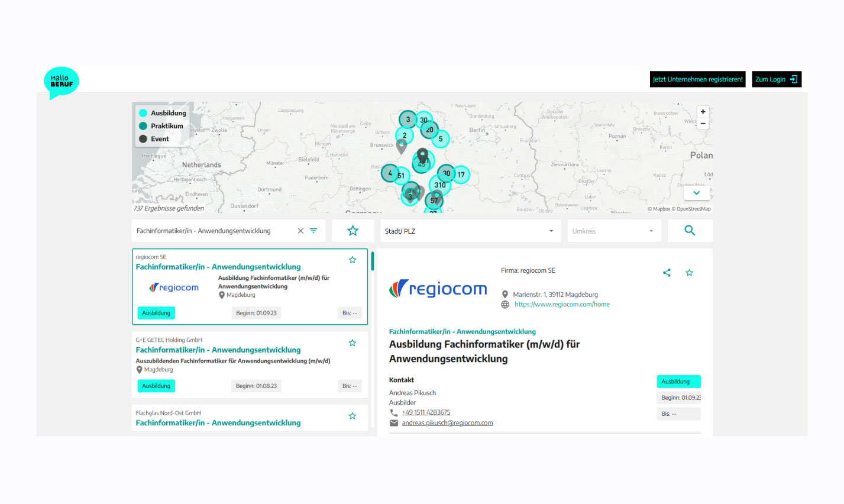Screen dimensions: 844x504
Task: Click the login arrow icon
Action: point(794,79)
